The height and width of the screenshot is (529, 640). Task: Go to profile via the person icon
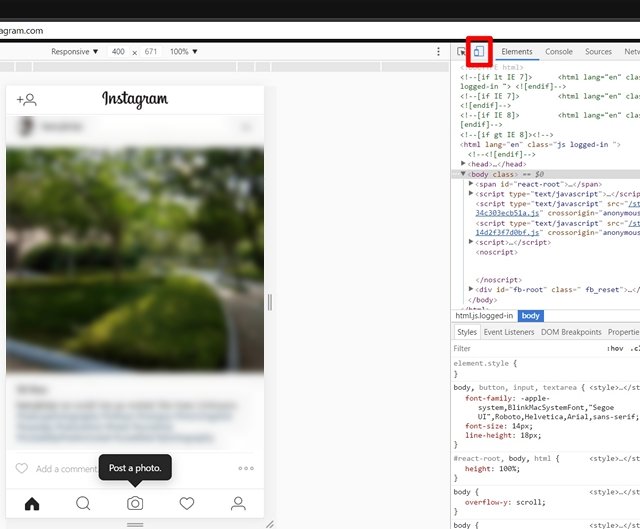click(238, 503)
